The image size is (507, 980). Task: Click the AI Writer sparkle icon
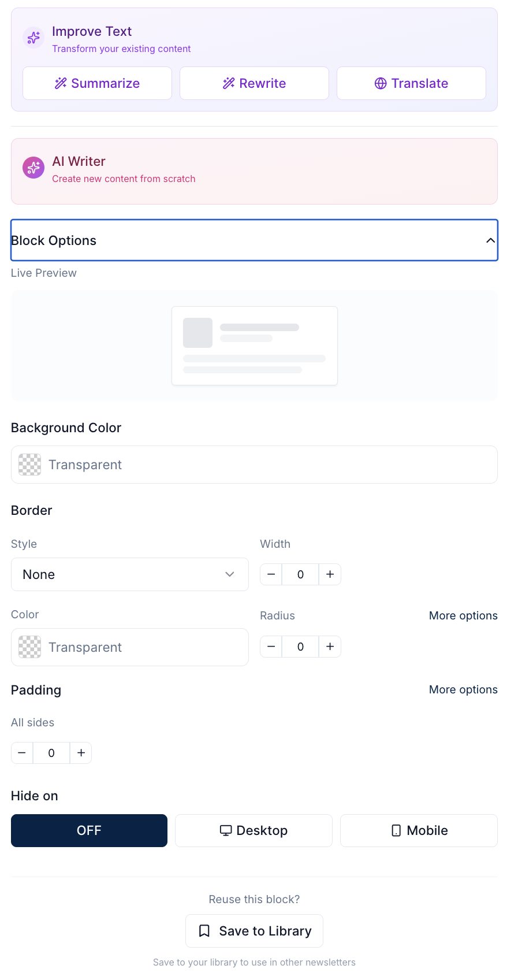(33, 168)
